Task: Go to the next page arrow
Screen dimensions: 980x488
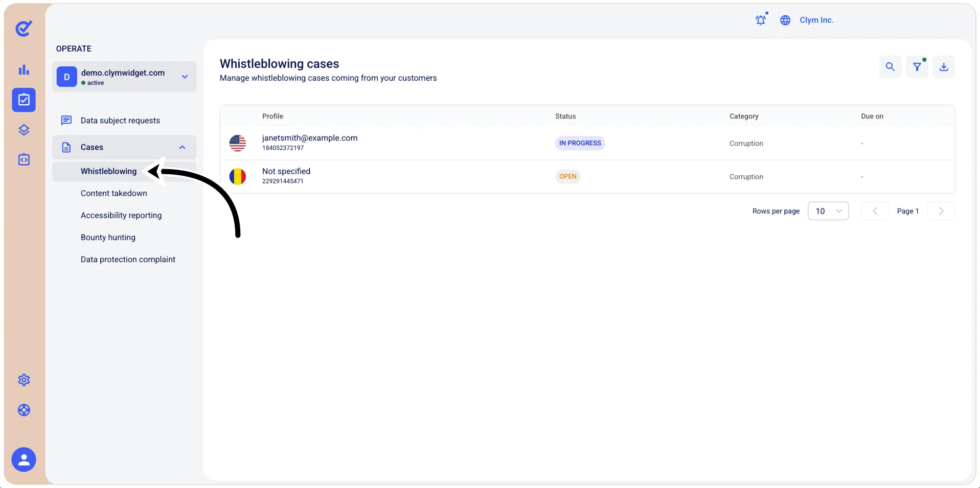Action: [941, 211]
